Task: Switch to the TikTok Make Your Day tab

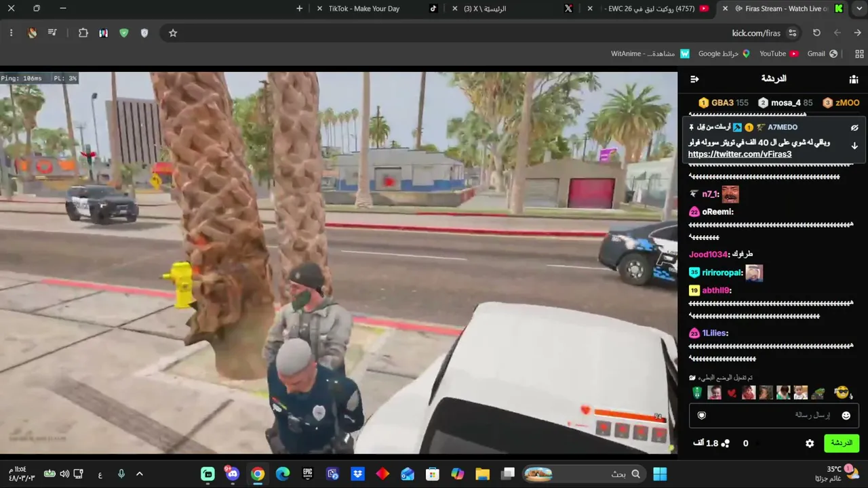Action: 377,9
